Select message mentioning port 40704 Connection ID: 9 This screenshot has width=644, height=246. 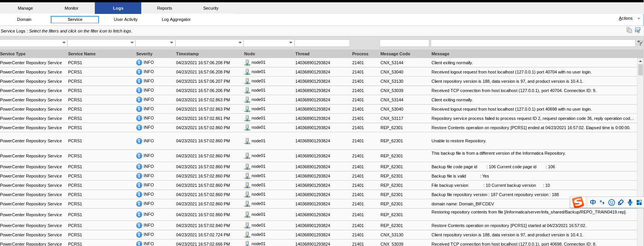(x=514, y=91)
